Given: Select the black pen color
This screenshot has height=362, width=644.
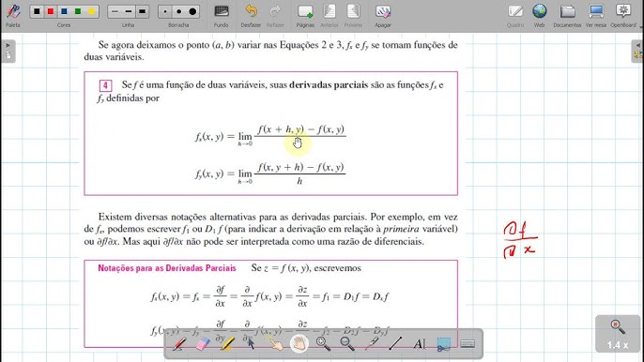Looking at the screenshot, I should pos(37,11).
